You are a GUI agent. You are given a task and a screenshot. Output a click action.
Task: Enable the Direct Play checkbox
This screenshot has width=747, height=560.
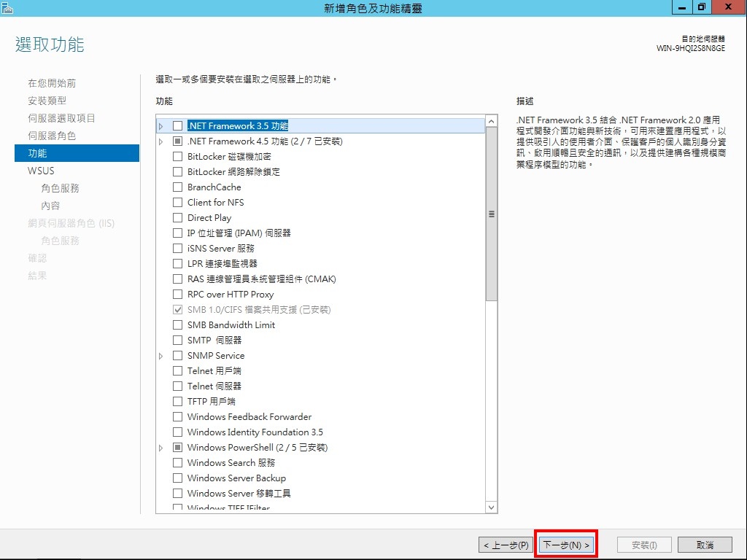point(178,217)
